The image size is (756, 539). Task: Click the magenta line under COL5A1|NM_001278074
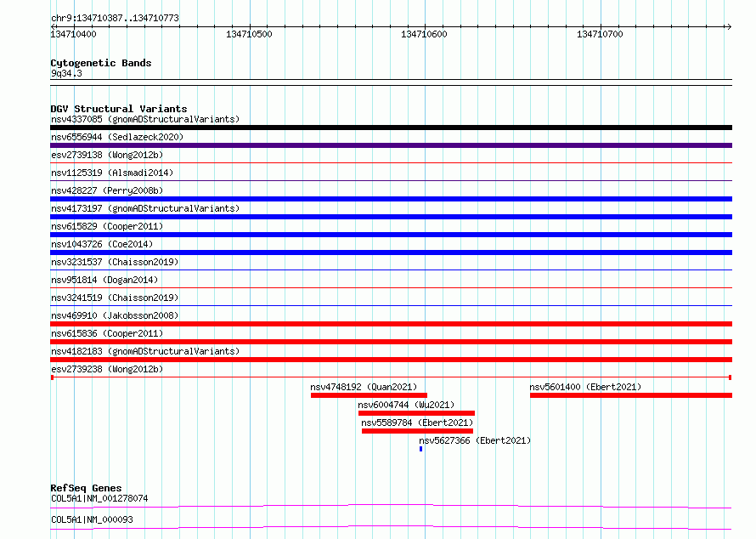coord(391,506)
